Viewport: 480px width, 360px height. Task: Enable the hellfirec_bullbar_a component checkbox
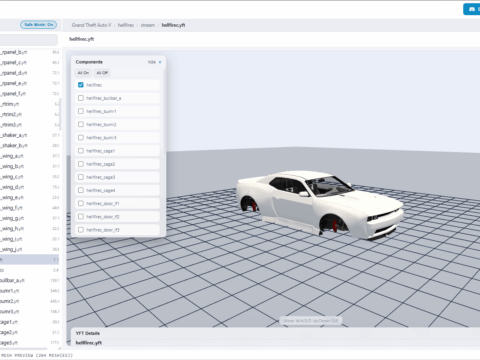(81, 98)
